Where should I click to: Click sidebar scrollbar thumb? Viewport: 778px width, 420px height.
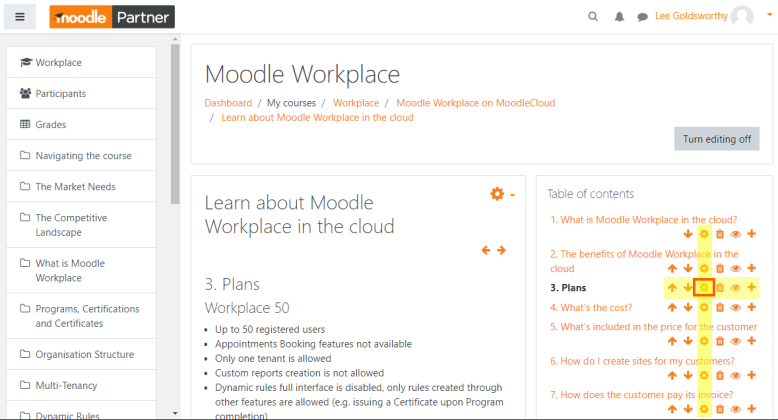click(175, 124)
